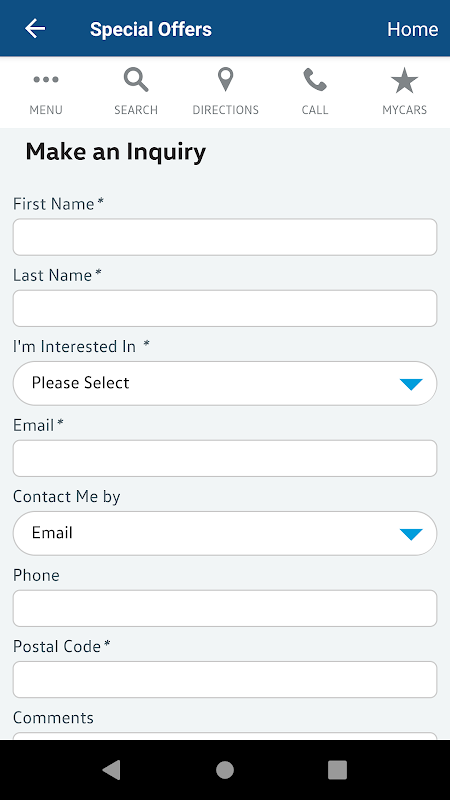Tap the Search magnifier icon
Screen dimensions: 450x800
[x=136, y=80]
